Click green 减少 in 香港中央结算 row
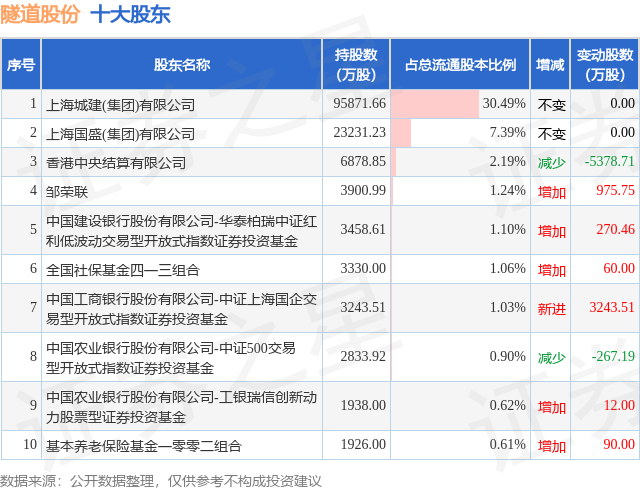This screenshot has height=490, width=640. [x=551, y=163]
